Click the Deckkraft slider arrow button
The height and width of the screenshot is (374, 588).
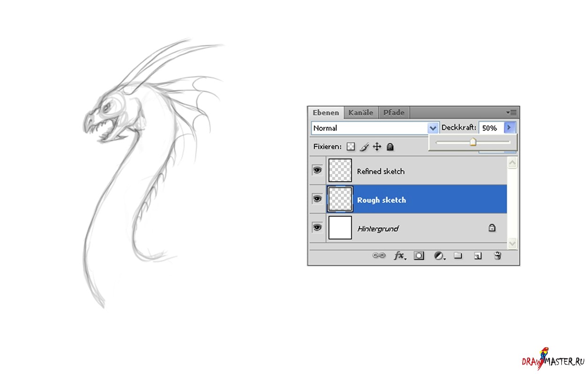point(509,127)
